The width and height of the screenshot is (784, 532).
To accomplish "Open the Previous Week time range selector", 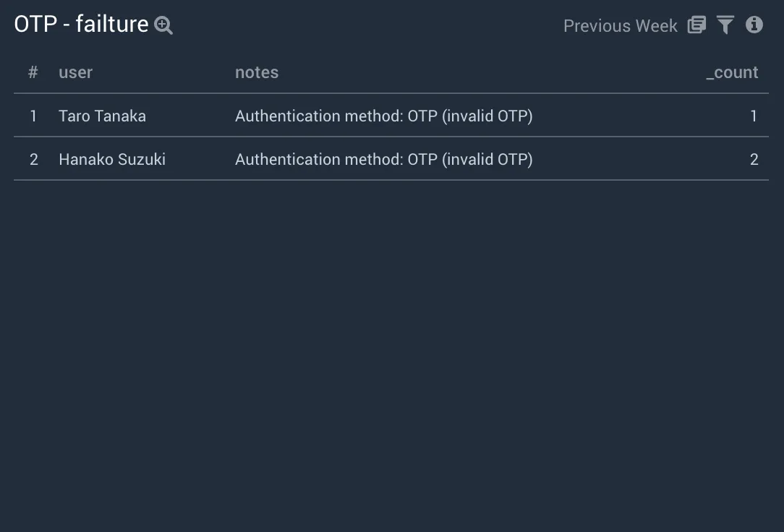I will pos(620,26).
